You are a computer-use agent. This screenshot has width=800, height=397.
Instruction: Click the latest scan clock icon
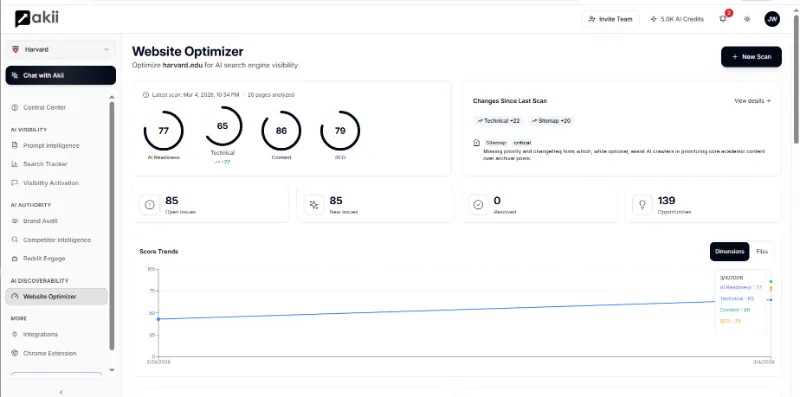point(145,95)
